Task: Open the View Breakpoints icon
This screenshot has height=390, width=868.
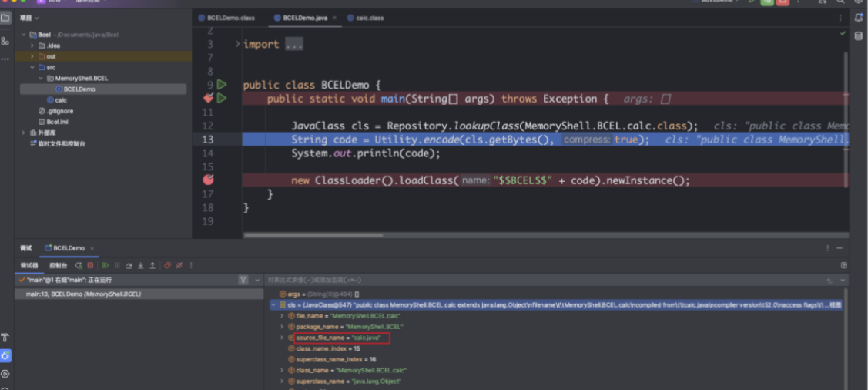Action: pos(167,265)
